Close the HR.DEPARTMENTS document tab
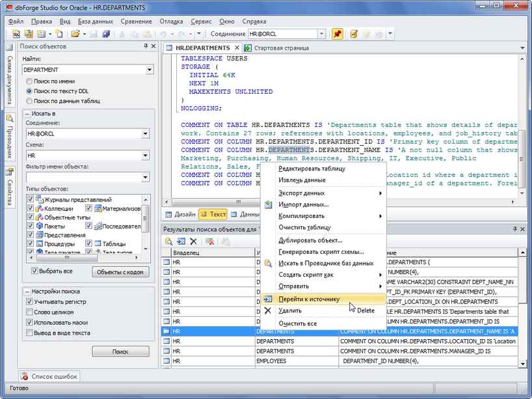Image resolution: width=532 pixels, height=399 pixels. tap(237, 48)
